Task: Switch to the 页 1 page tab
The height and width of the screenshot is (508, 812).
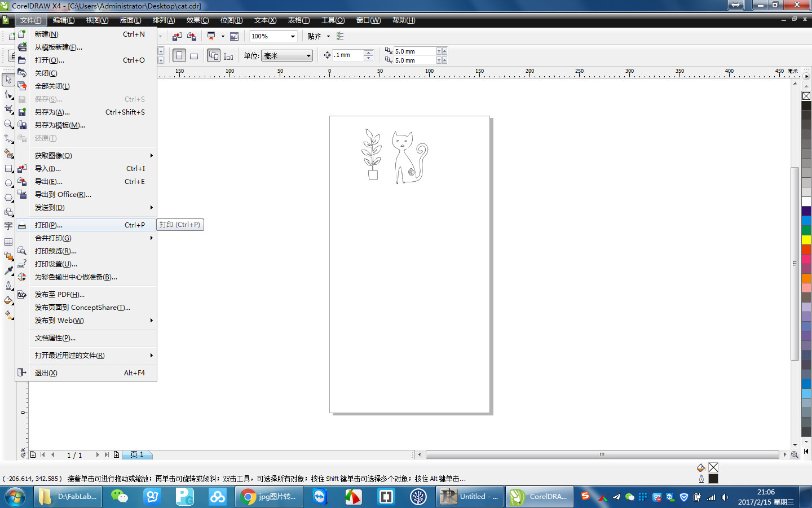Action: [137, 454]
